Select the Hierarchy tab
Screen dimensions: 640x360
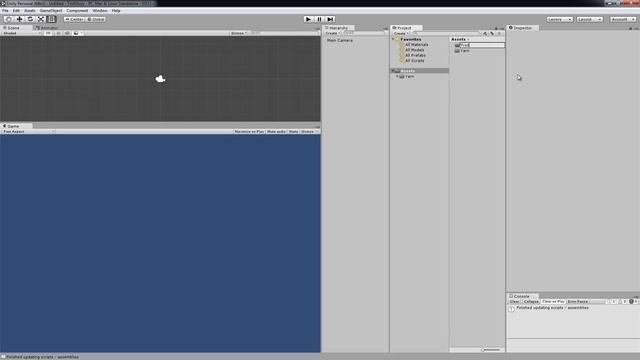337,28
